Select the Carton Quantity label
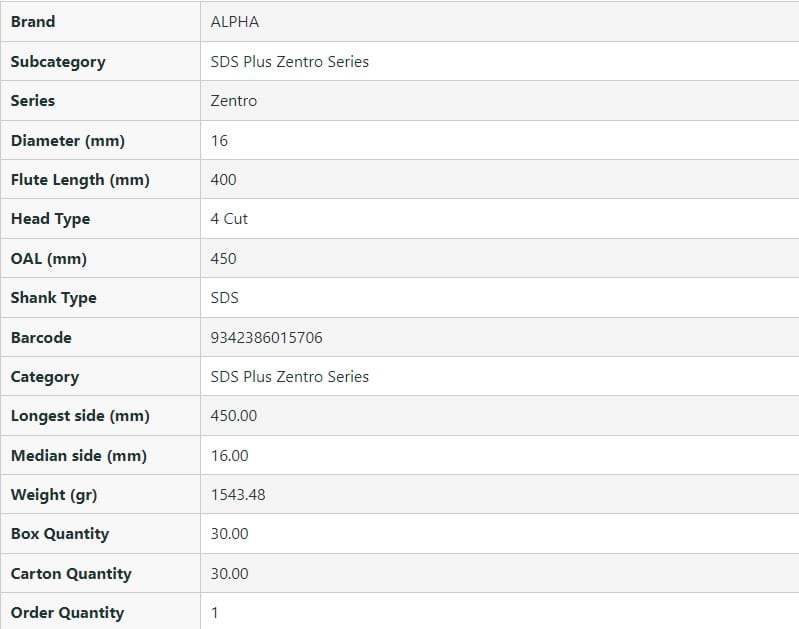 point(71,574)
